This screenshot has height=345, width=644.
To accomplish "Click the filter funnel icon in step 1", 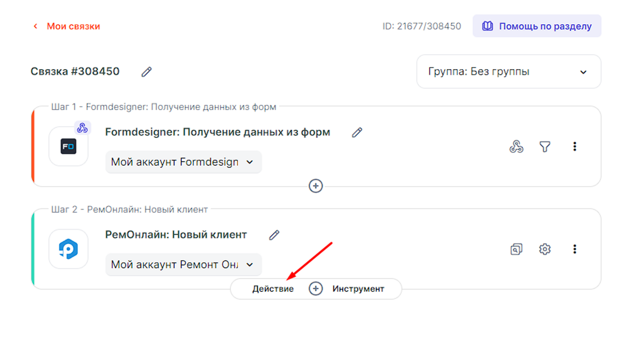I will [x=545, y=147].
